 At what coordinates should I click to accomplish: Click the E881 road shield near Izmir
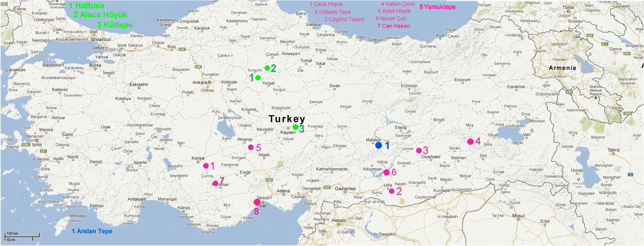click(x=26, y=145)
